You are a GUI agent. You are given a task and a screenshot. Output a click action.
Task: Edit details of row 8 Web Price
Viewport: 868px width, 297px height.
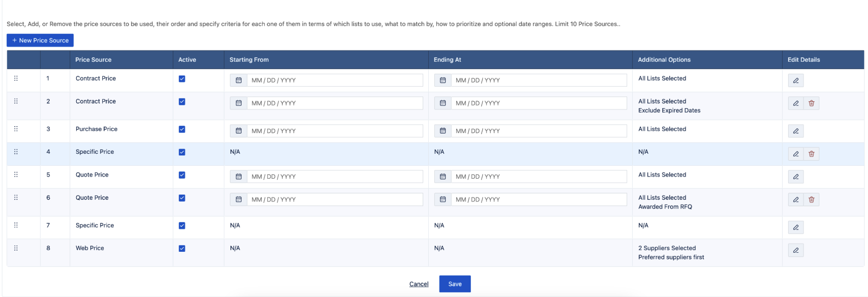point(795,250)
